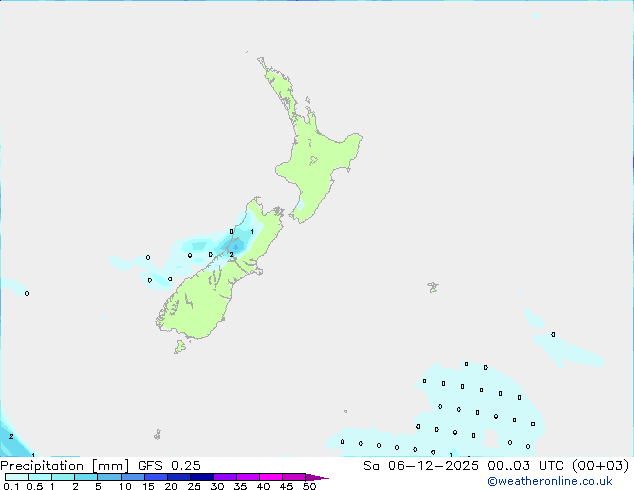Click Stewart Island south of South Island
The height and width of the screenshot is (490, 634).
[x=180, y=347]
